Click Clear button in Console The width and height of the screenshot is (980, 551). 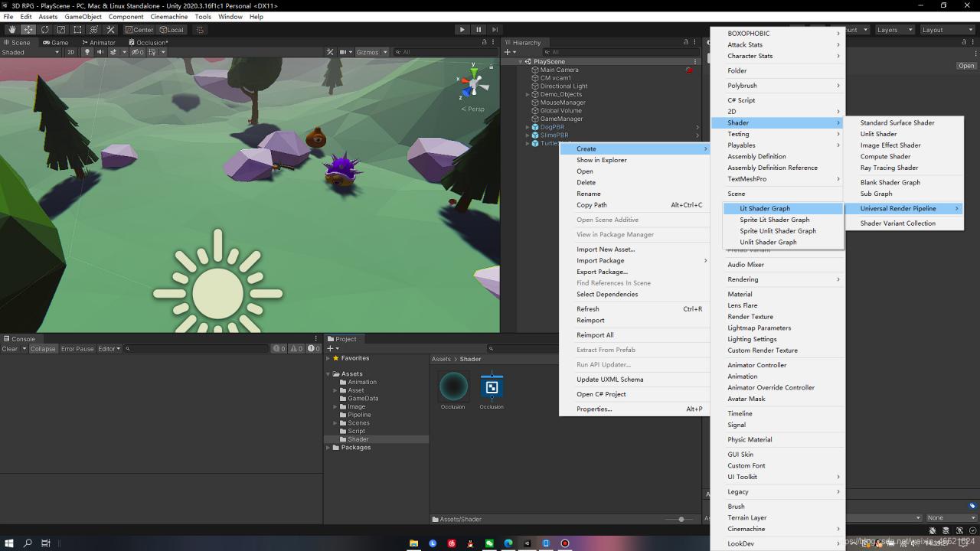coord(10,349)
